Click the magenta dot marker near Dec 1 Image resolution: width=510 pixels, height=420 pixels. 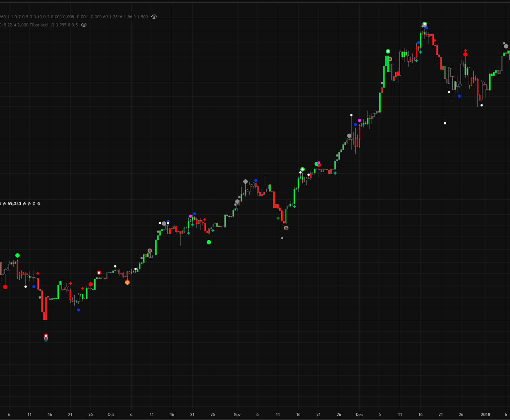click(359, 120)
